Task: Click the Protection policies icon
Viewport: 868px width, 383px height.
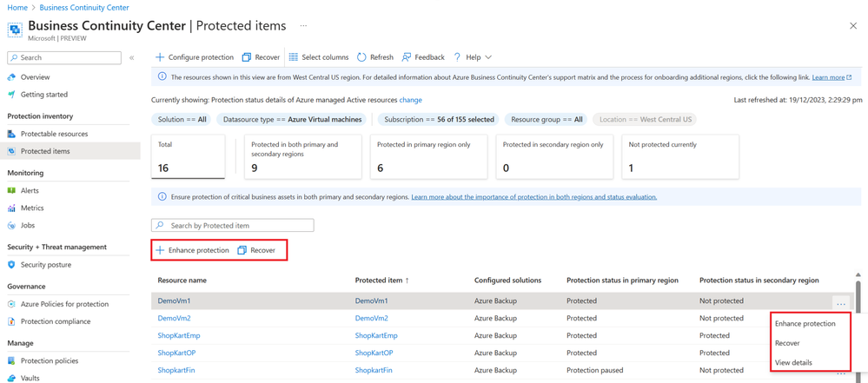Action: 11,361
